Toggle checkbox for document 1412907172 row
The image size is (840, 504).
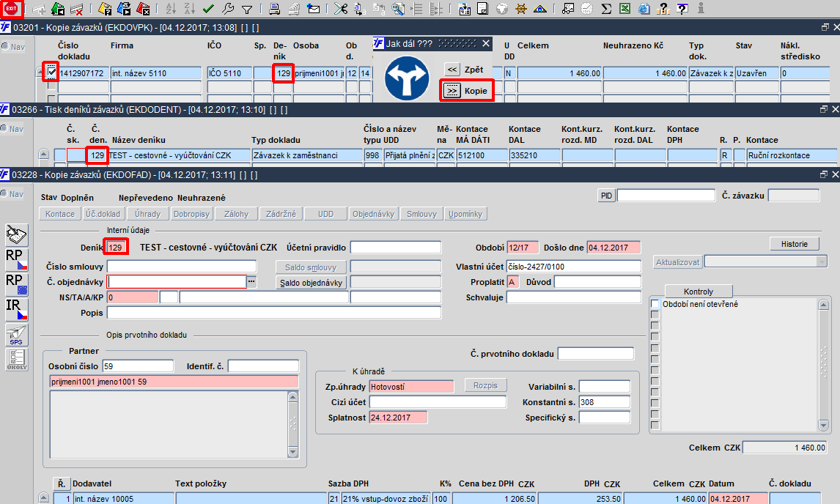(x=51, y=71)
